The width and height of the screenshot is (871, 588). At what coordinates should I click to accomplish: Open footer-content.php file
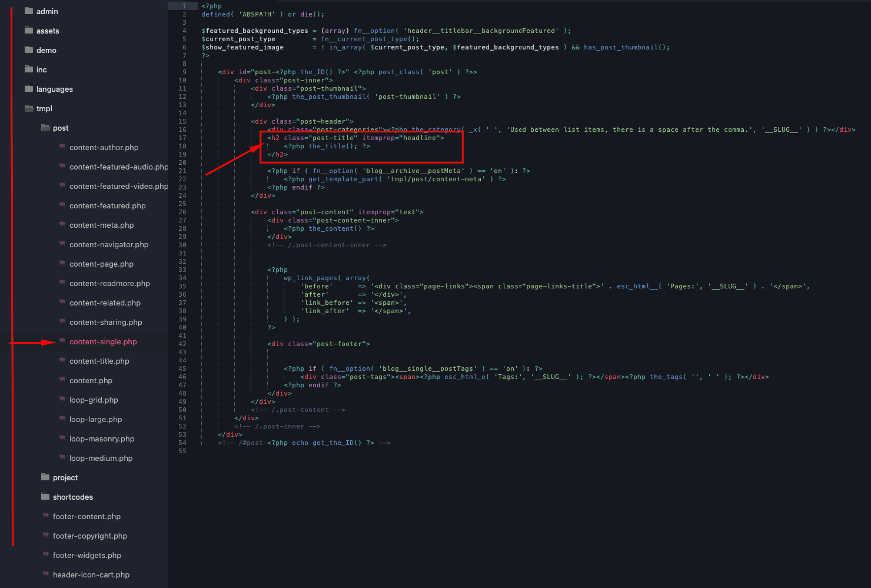pos(87,516)
